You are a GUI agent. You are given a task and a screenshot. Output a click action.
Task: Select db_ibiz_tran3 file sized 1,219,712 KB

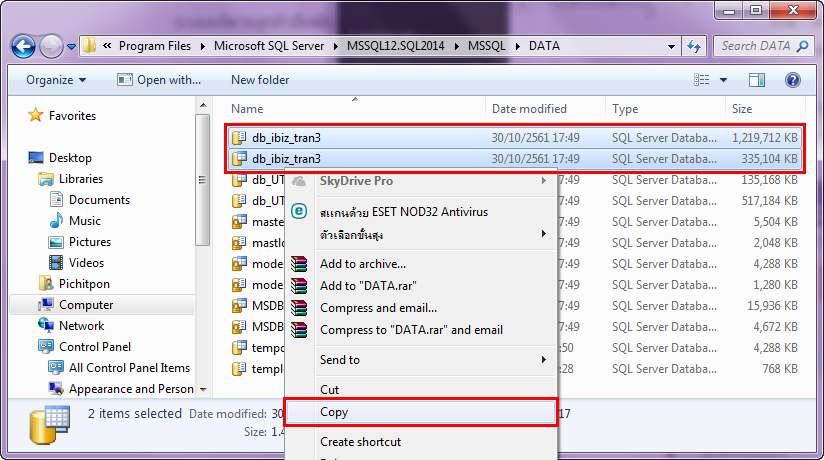coord(515,138)
